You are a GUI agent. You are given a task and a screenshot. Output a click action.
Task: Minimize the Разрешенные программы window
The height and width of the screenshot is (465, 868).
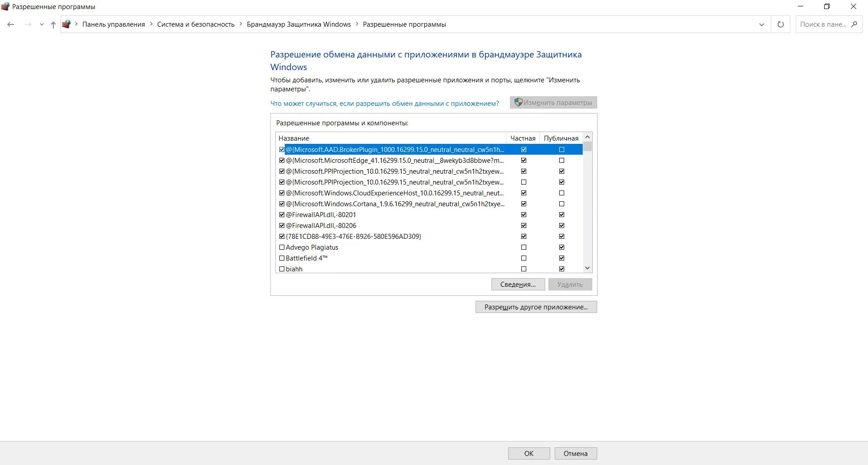[x=801, y=6]
